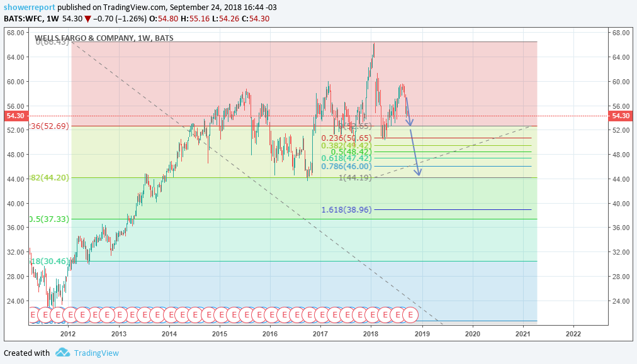The image size is (637, 364).
Task: Click 40.00 on the right price axis
Action: coord(621,204)
